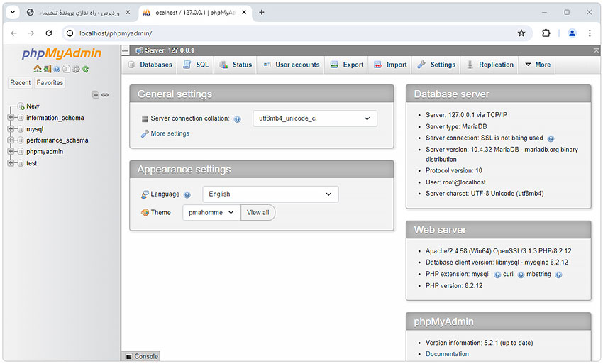This screenshot has height=364, width=603.
Task: Click the Server: 127.0.0.1 breadcrumb link
Action: (170, 50)
